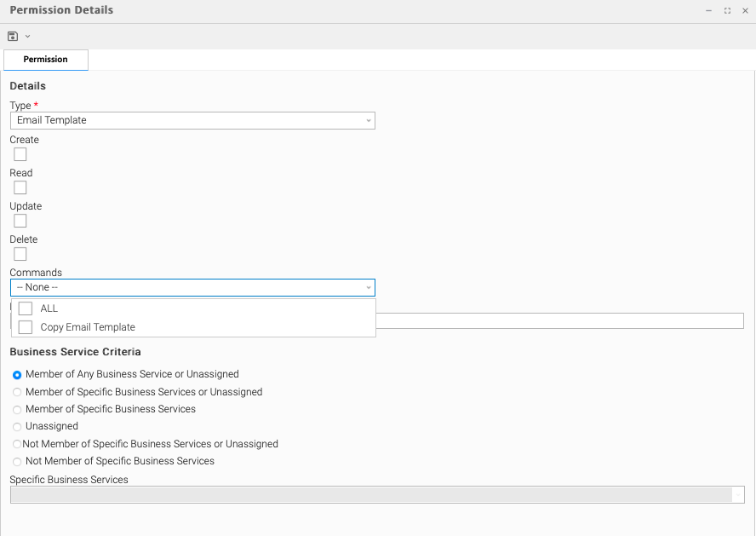The width and height of the screenshot is (756, 536).
Task: Select ALL in Commands list
Action: point(26,308)
